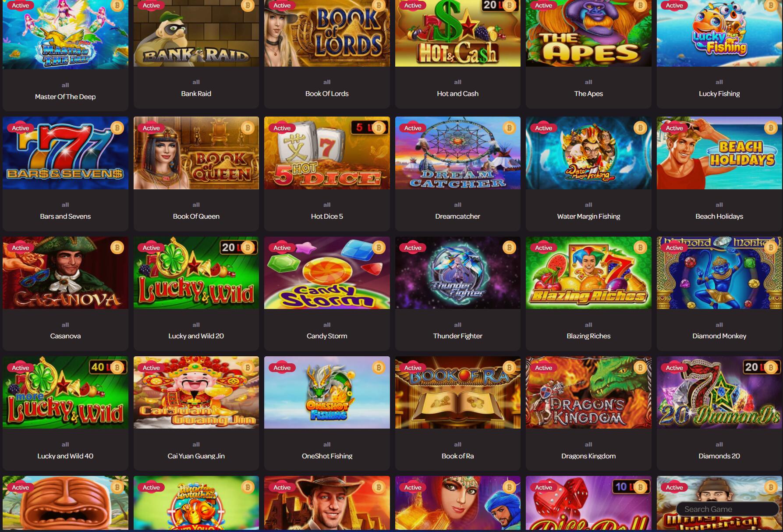Click the Active badge on Book Of Queen

(x=151, y=128)
